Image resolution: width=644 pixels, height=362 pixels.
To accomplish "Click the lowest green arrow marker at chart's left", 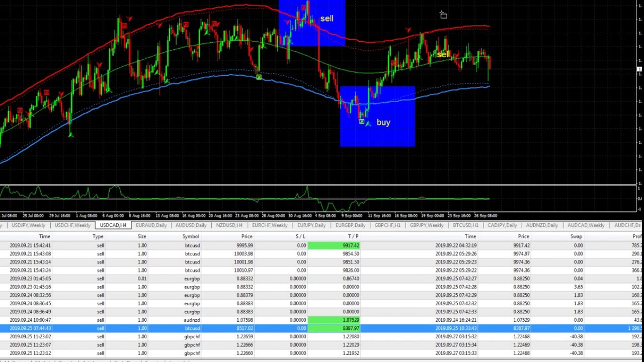I will pyautogui.click(x=71, y=135).
